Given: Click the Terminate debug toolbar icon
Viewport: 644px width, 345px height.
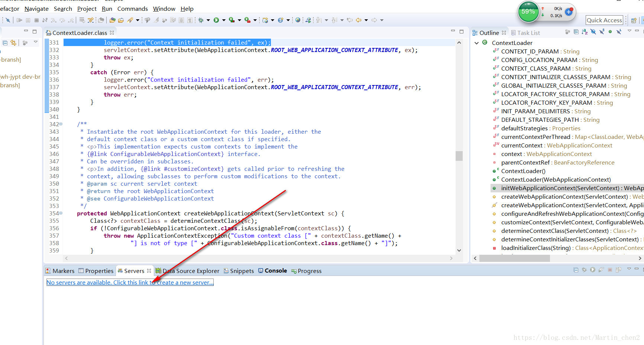Looking at the screenshot, I should coord(36,20).
